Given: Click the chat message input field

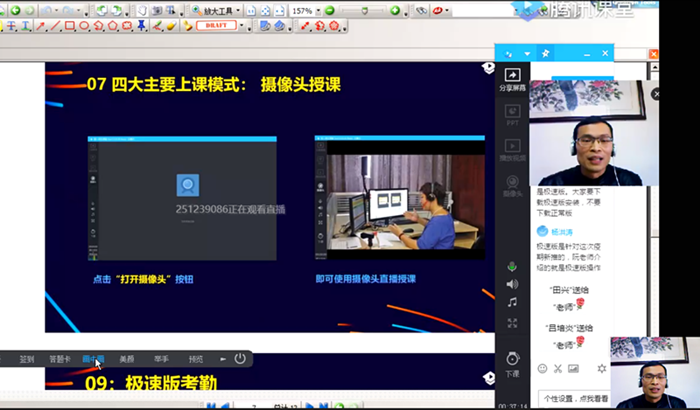Looking at the screenshot, I should 570,397.
